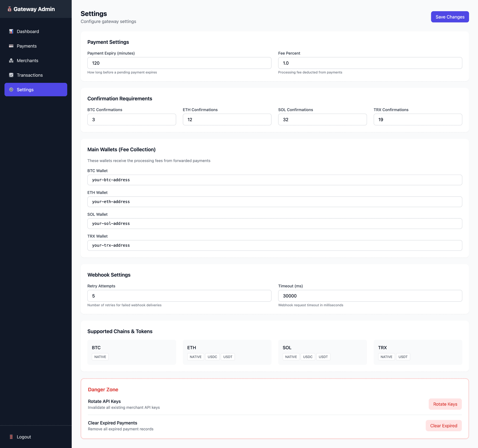Screen dimensions: 478x448
Task: Click the Gateway Admin logo icon
Action: tap(9, 9)
